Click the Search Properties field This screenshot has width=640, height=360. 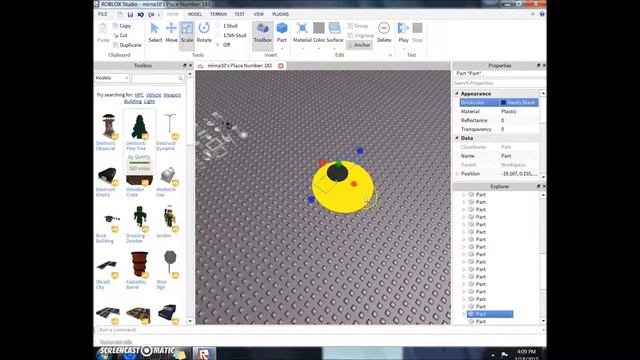point(499,83)
